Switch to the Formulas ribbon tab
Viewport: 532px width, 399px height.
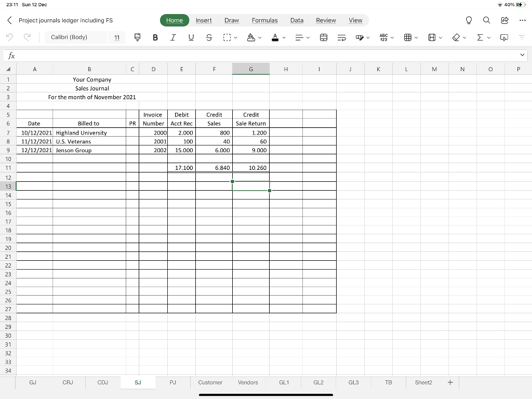click(264, 20)
